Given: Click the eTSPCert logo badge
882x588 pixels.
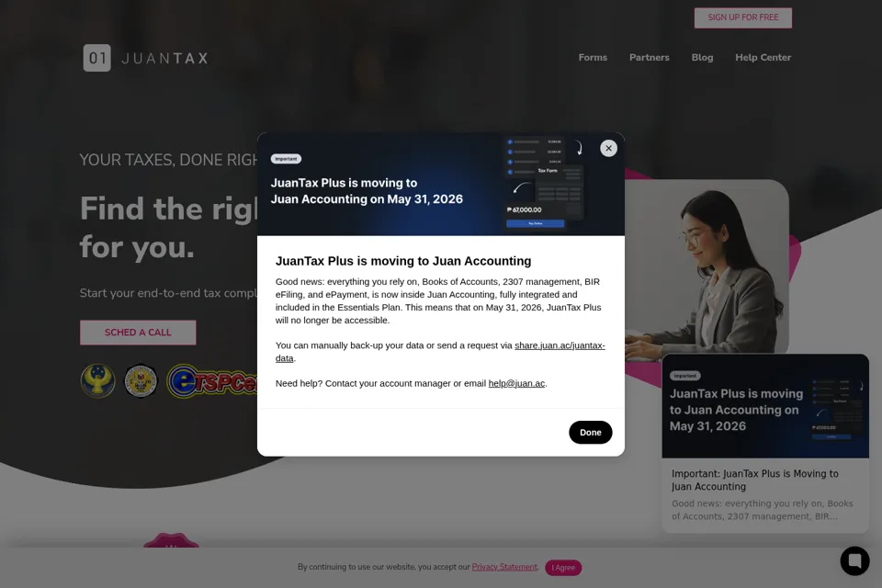Looking at the screenshot, I should coord(212,381).
